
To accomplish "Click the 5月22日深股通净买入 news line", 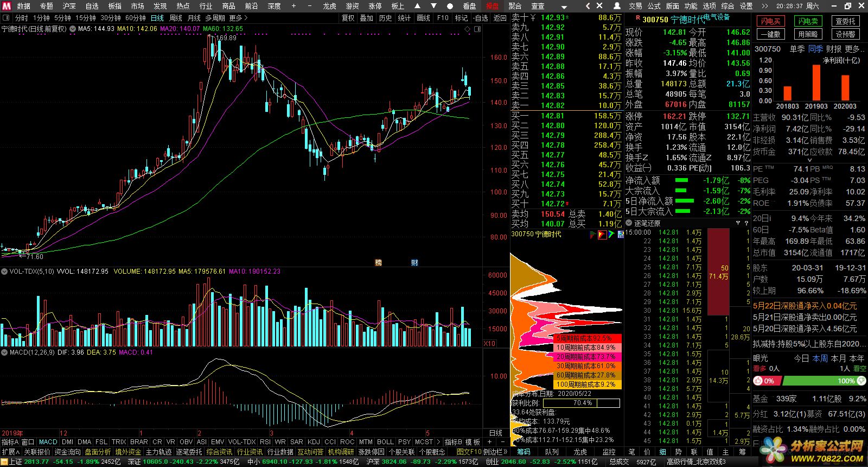I will point(805,306).
